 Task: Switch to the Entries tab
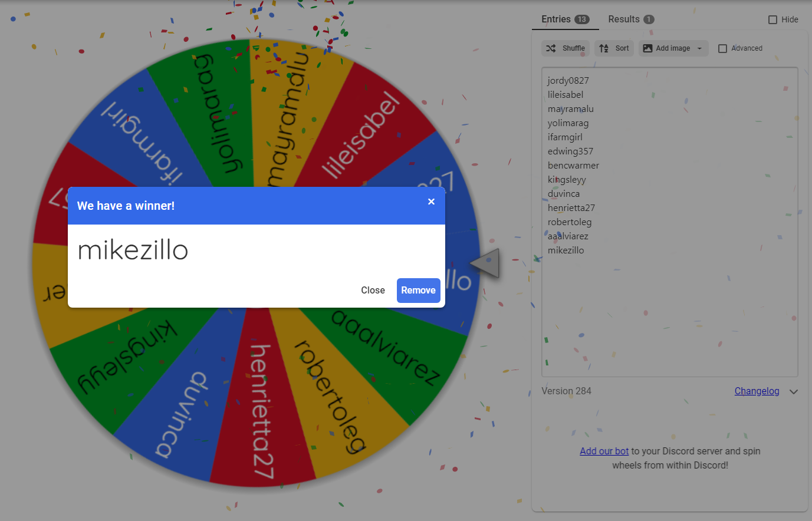[556, 19]
